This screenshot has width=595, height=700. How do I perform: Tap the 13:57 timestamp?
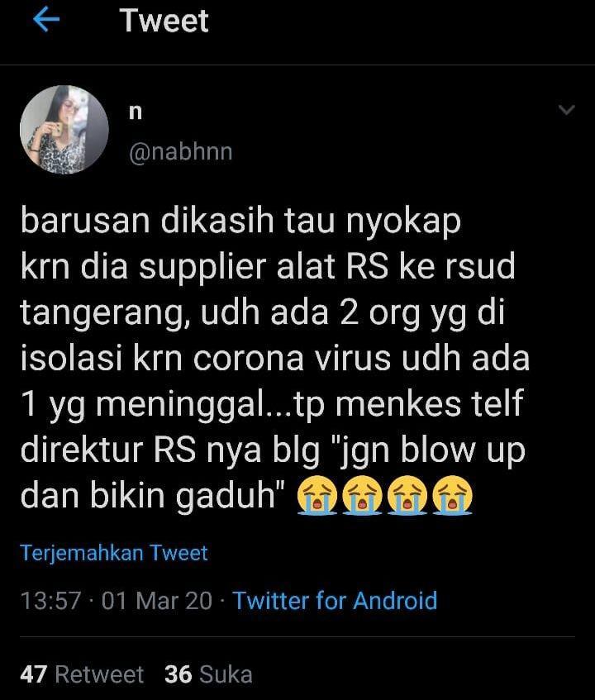[51, 601]
